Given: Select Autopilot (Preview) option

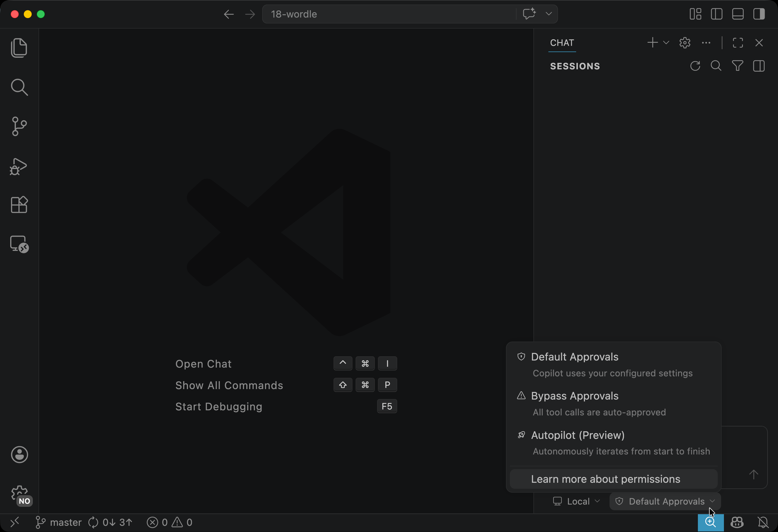Looking at the screenshot, I should point(613,443).
